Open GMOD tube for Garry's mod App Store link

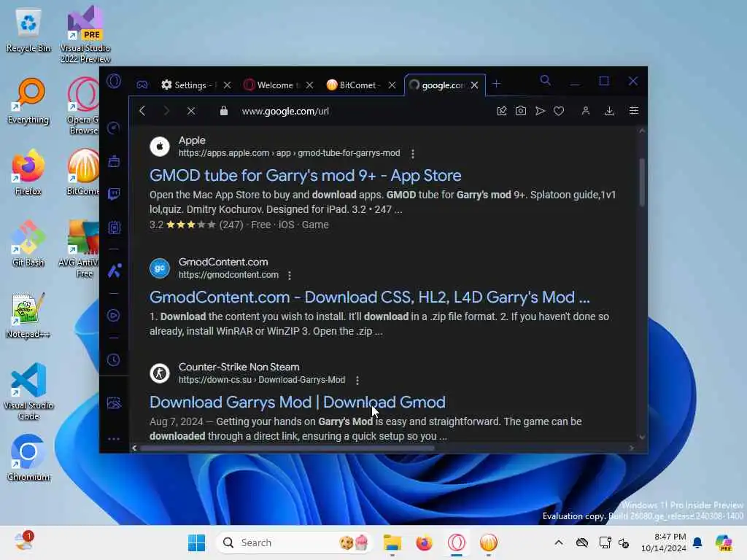[306, 175]
